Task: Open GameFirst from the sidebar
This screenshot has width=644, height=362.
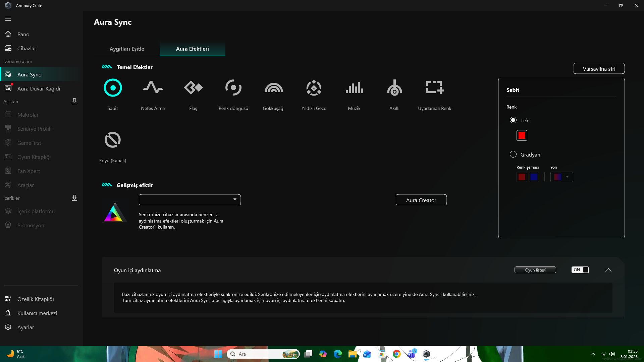Action: (42, 143)
